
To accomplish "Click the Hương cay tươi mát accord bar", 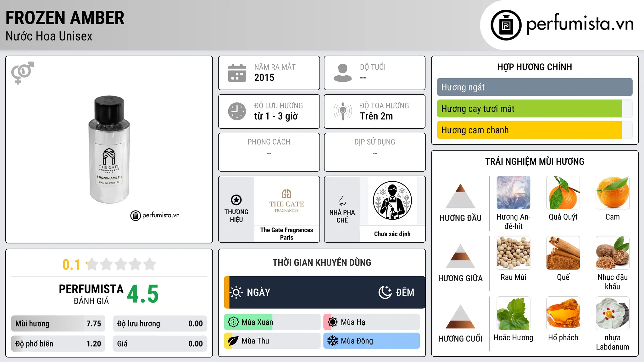I will point(535,108).
